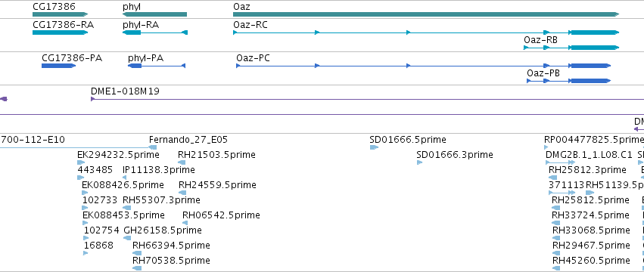This screenshot has height=272, width=644.
Task: Click the RH45260.5prime EST label
Action: click(590, 261)
